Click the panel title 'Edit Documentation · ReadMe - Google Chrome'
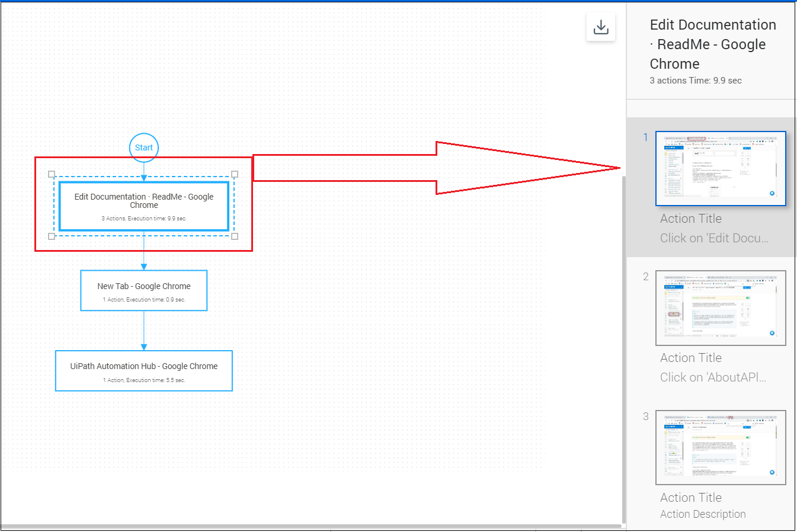797x532 pixels. 713,44
